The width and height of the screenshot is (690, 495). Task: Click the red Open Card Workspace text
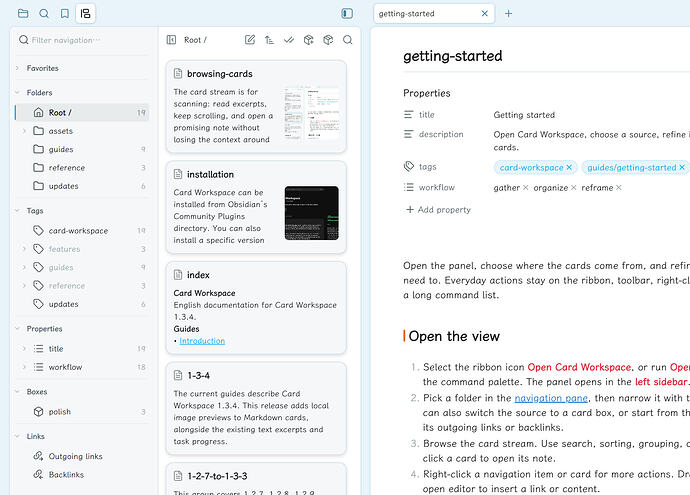[x=579, y=367]
